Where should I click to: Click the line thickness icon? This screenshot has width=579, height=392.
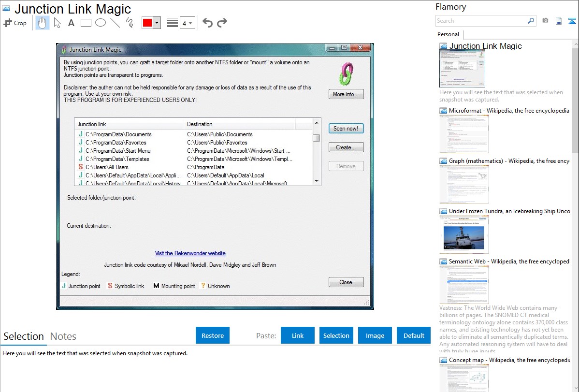[173, 23]
